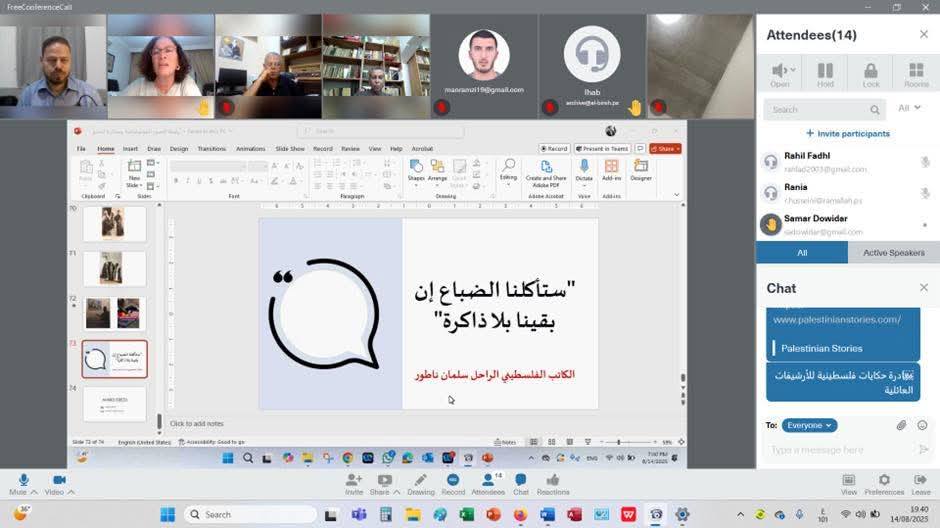
Task: Open the Rooms breakout icon
Action: pyautogui.click(x=916, y=73)
